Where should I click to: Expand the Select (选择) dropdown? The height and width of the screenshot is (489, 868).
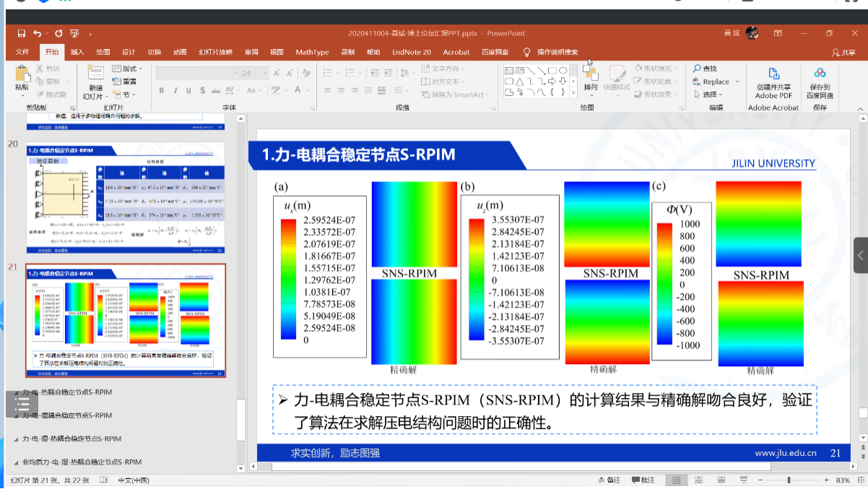pyautogui.click(x=712, y=95)
